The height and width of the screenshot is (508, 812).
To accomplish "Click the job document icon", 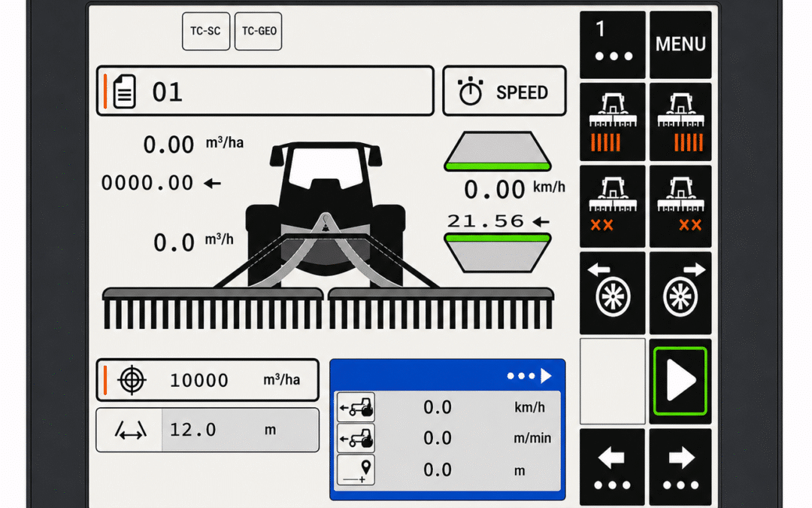I will click(124, 91).
